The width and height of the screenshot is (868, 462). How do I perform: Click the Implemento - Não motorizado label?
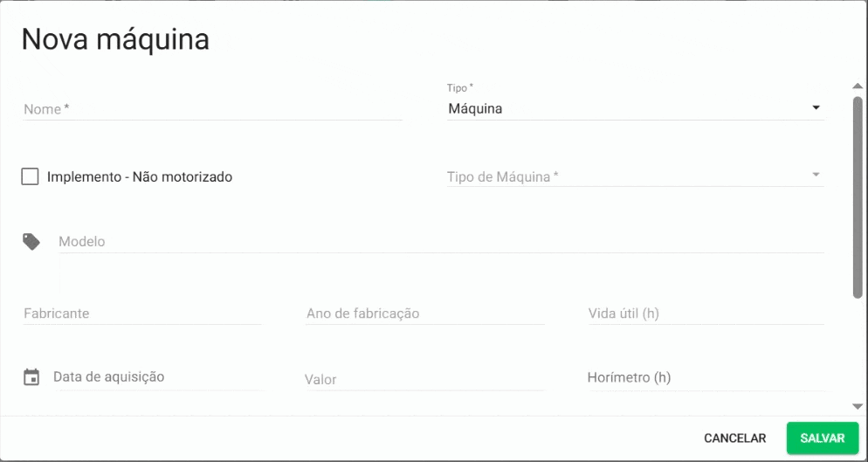140,176
